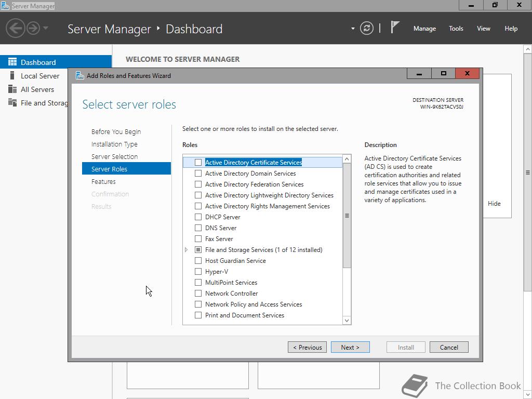
Task: Click Active Directory Certificate Services label
Action: point(254,163)
